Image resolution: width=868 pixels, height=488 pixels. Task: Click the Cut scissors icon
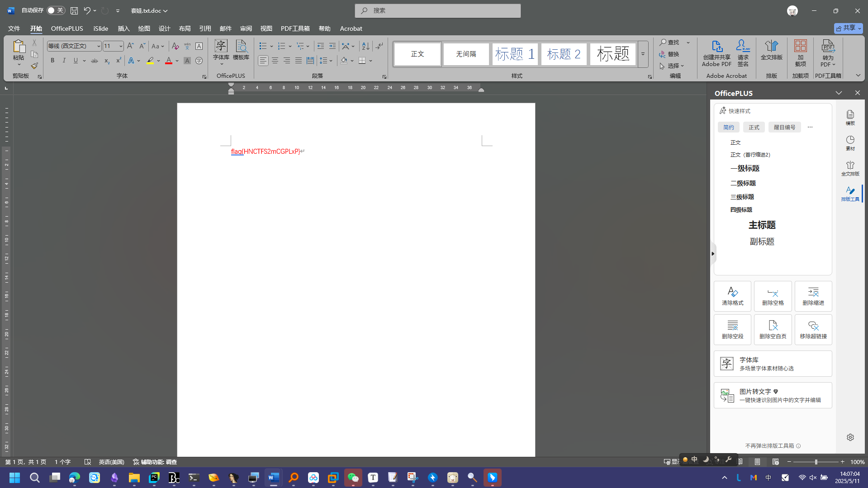click(x=34, y=43)
